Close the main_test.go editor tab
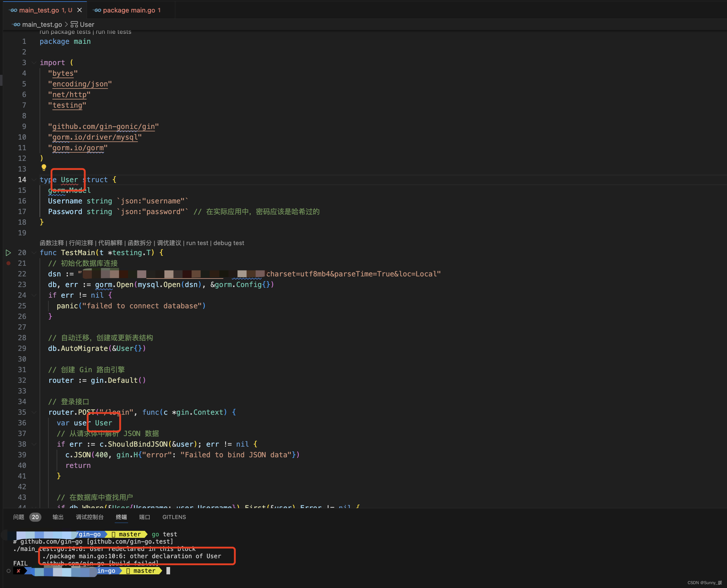This screenshot has height=588, width=727. pyautogui.click(x=80, y=10)
